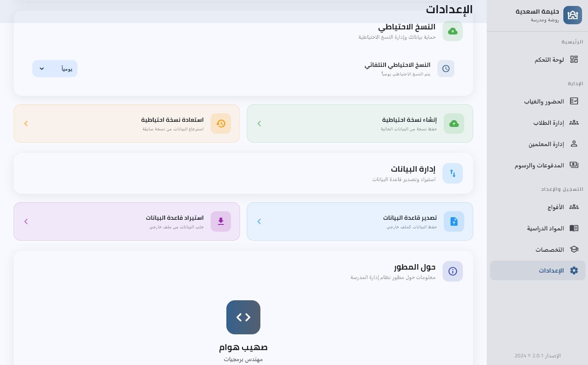Click the إدارة المعلمين teachers icon

tap(574, 144)
